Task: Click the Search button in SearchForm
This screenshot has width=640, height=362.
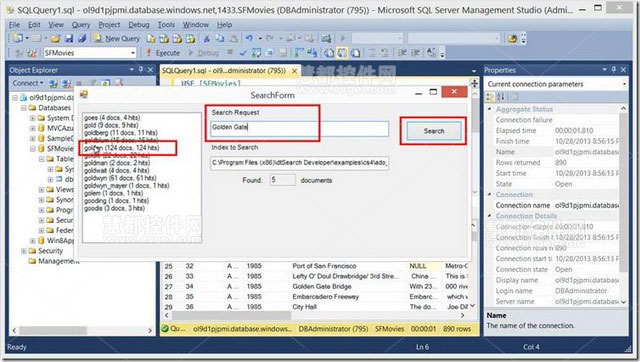Action: [x=433, y=131]
